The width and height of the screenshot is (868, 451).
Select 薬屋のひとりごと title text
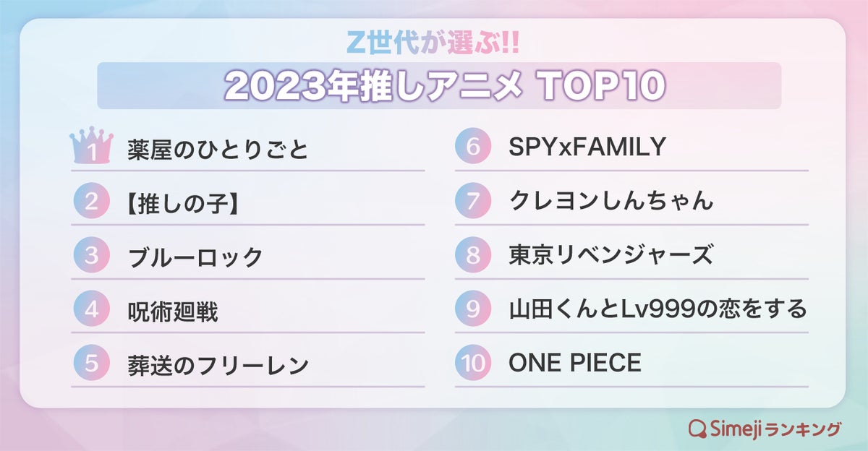[x=217, y=150]
